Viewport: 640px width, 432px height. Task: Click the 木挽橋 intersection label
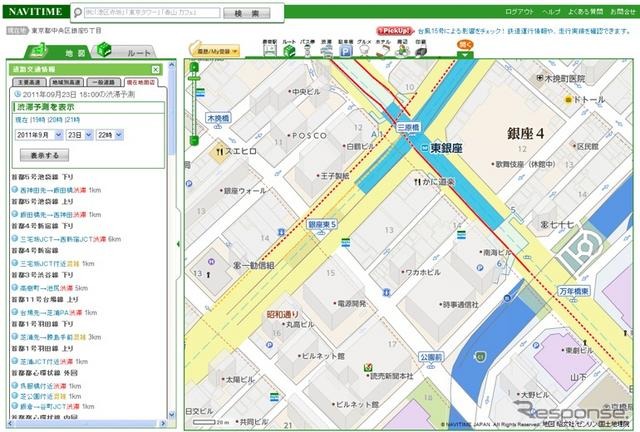coord(218,118)
